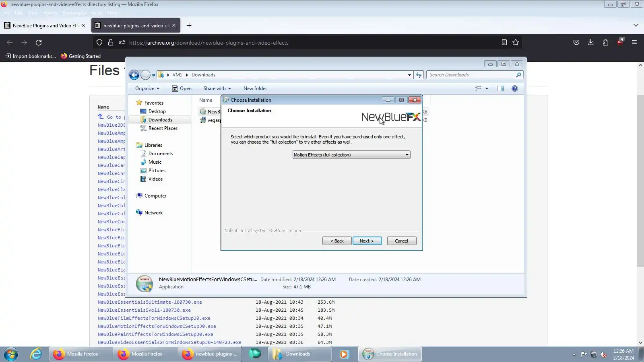The width and height of the screenshot is (644, 362).
Task: Switch to Choose Installation taskbar item
Action: pyautogui.click(x=390, y=354)
